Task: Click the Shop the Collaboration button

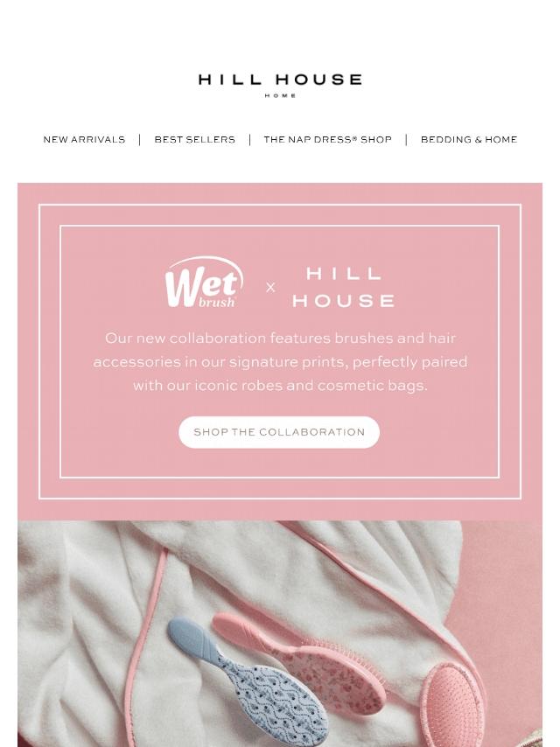Action: pyautogui.click(x=279, y=432)
